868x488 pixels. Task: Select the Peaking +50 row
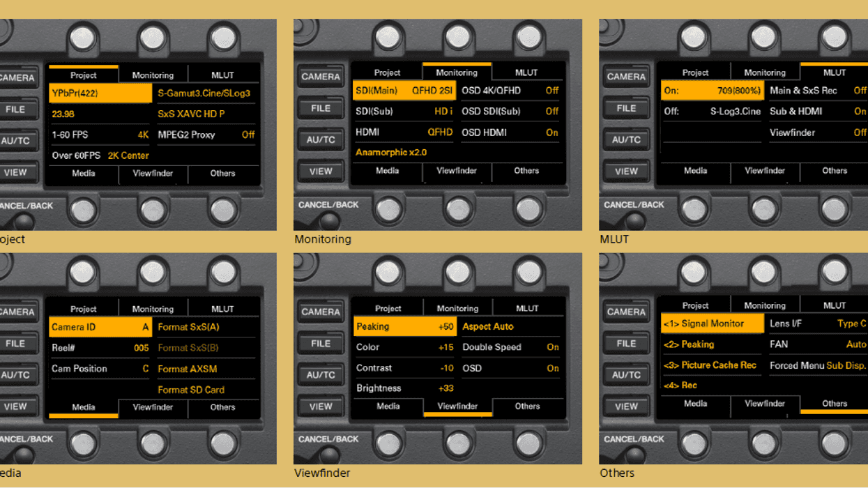click(x=404, y=326)
